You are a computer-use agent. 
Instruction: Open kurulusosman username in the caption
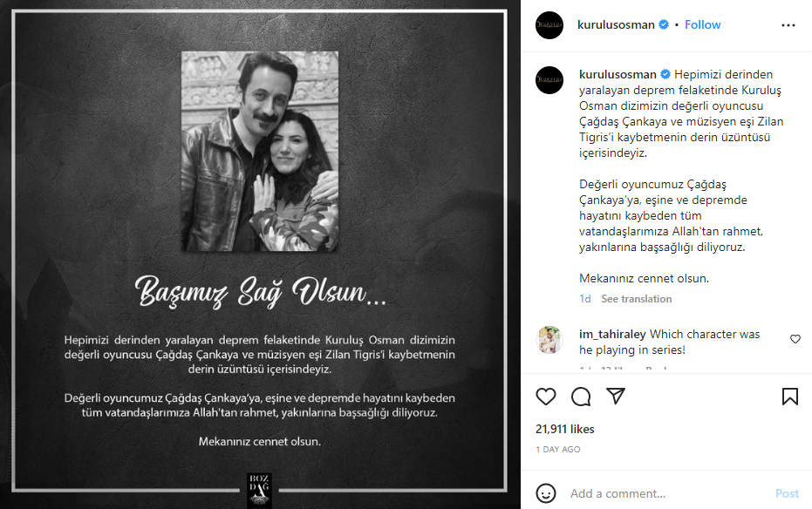pos(618,74)
